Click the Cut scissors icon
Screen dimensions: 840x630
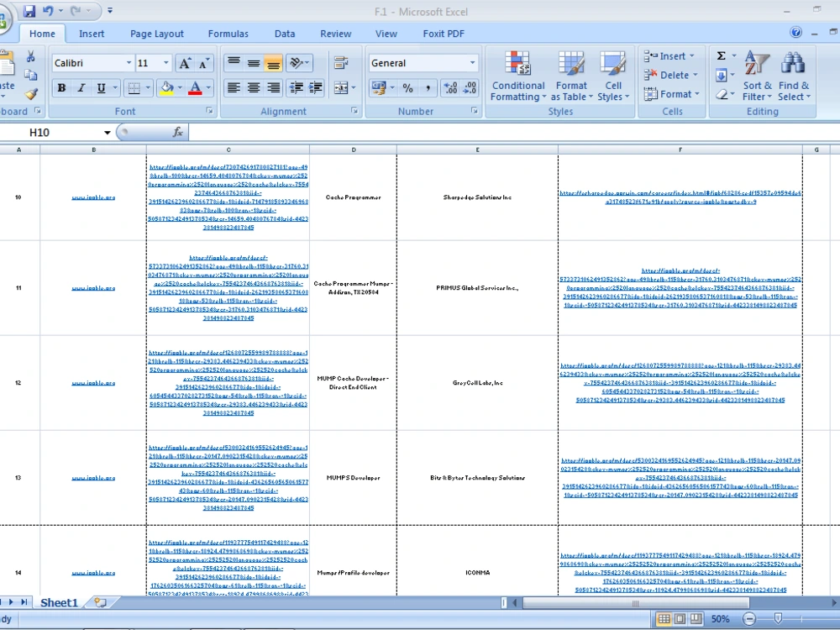[30, 57]
